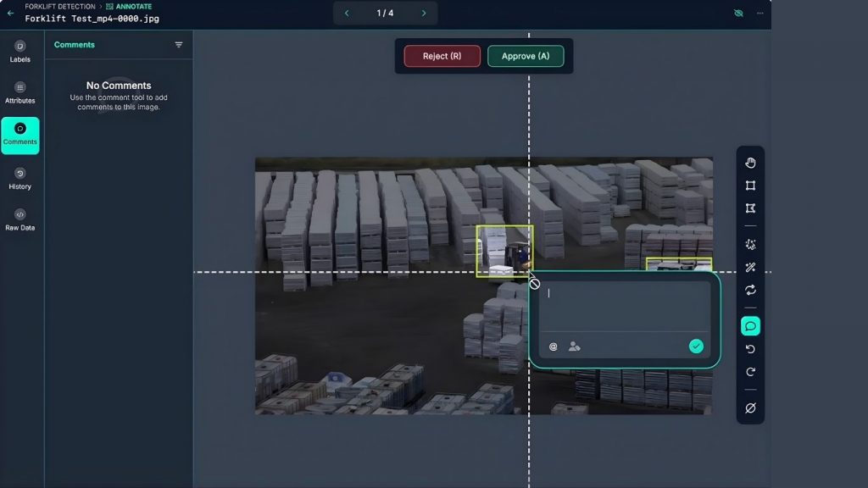Switch to the History sidebar tab

(20, 178)
